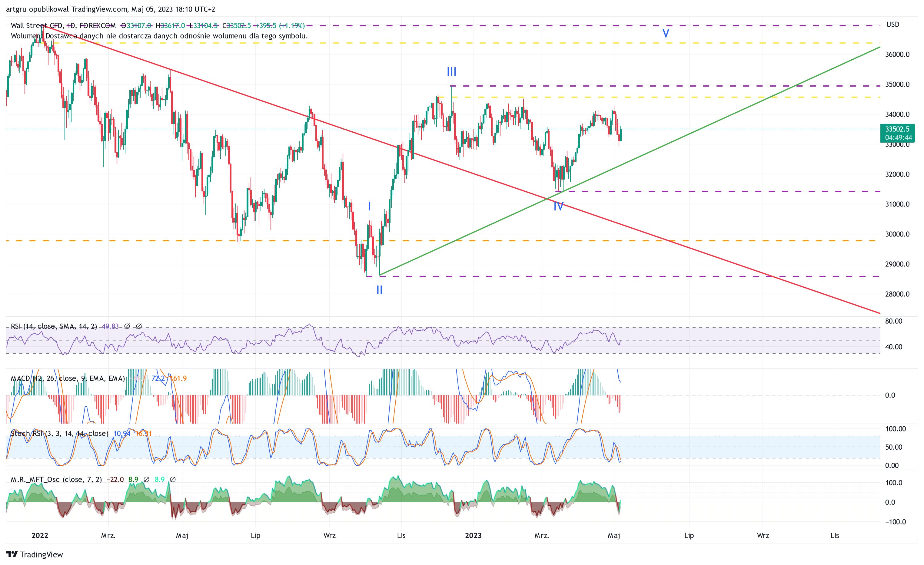Click the Elliott wave label I
The width and height of the screenshot is (924, 565).
point(370,206)
